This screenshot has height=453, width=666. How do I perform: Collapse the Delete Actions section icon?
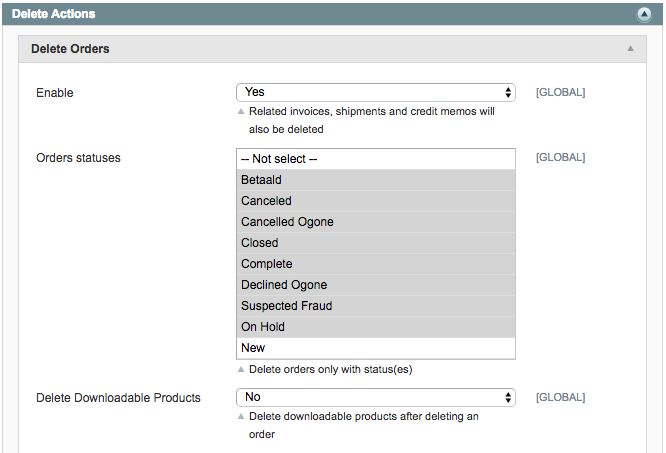pos(644,14)
